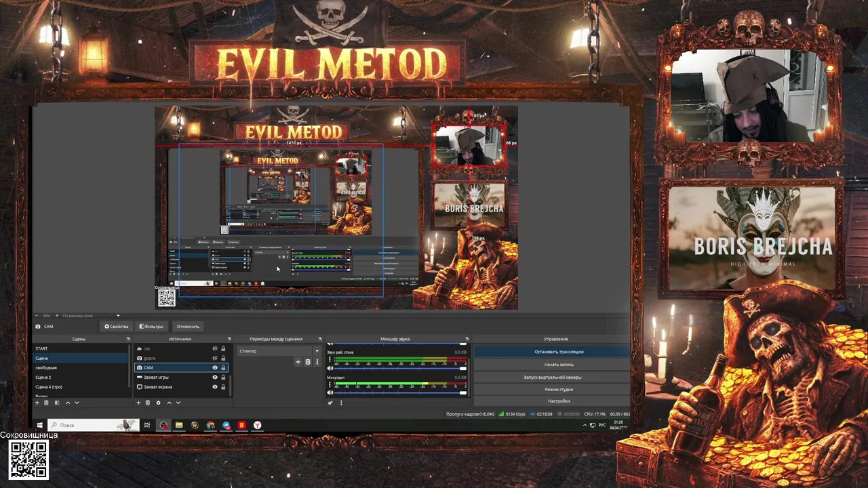Viewport: 868px width, 488px height.
Task: Toggle lock on cas source
Action: pos(223,348)
